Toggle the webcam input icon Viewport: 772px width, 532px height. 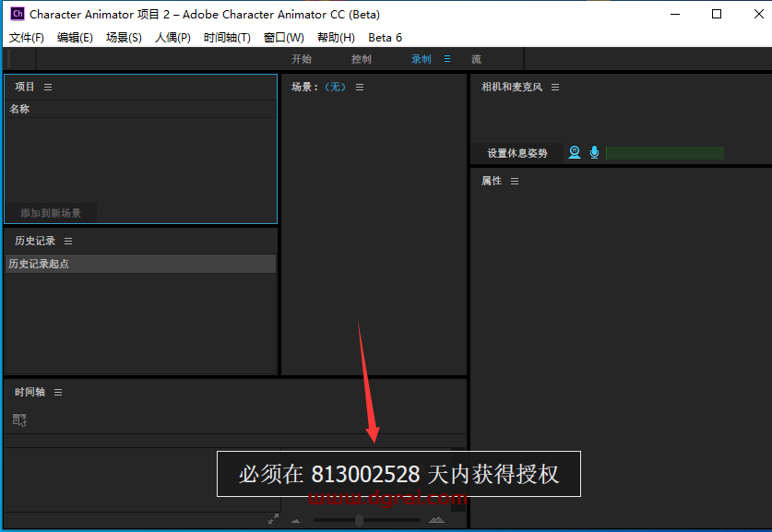575,152
